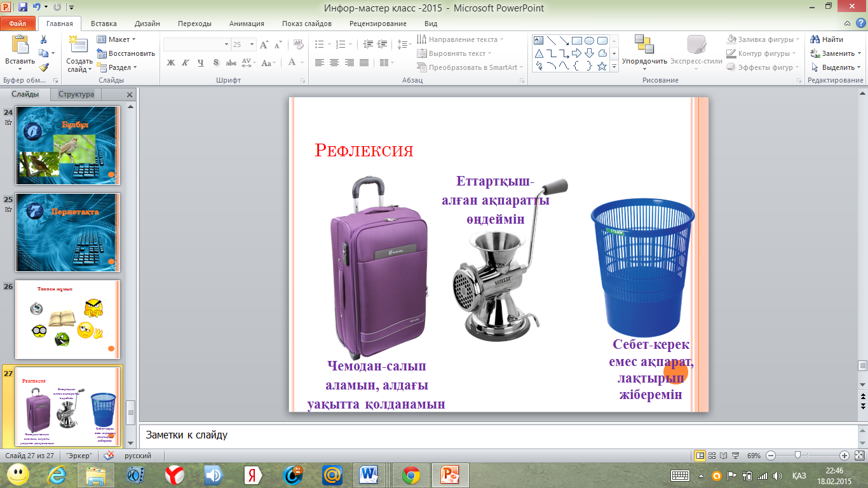The image size is (868, 488).
Task: Open the font size dropdown showing 25
Action: pyautogui.click(x=252, y=44)
